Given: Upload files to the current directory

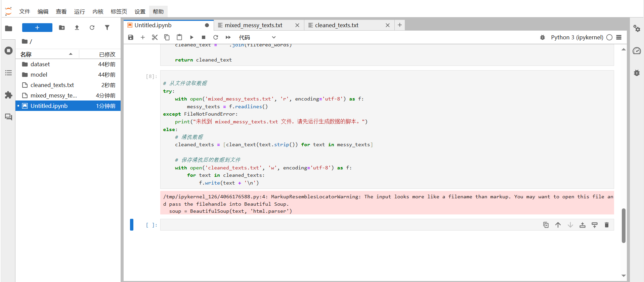Looking at the screenshot, I should (77, 28).
